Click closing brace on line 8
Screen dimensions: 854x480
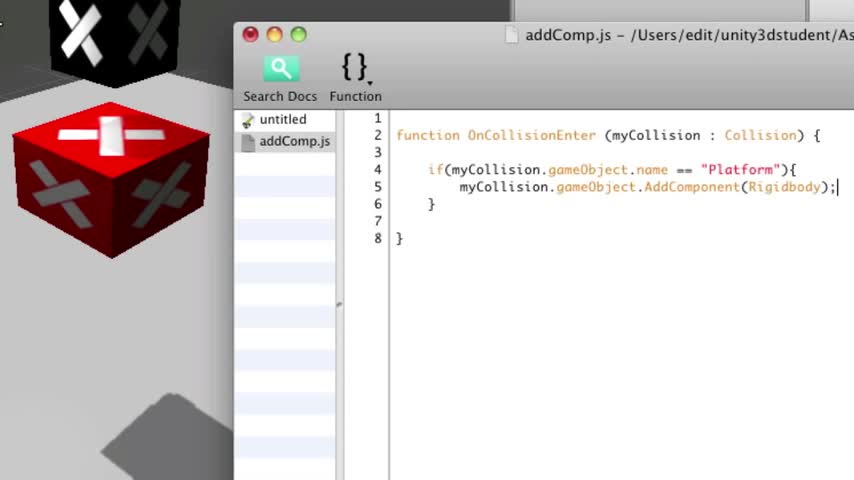point(399,239)
